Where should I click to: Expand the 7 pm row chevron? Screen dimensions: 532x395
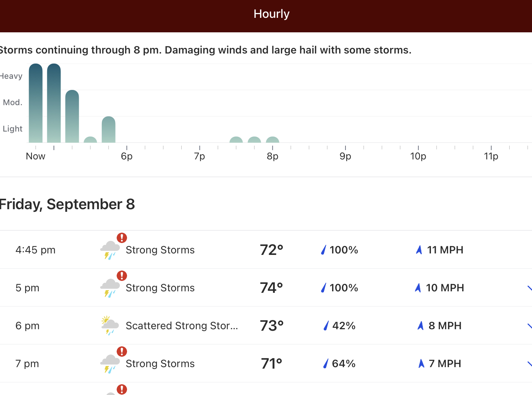pyautogui.click(x=529, y=364)
